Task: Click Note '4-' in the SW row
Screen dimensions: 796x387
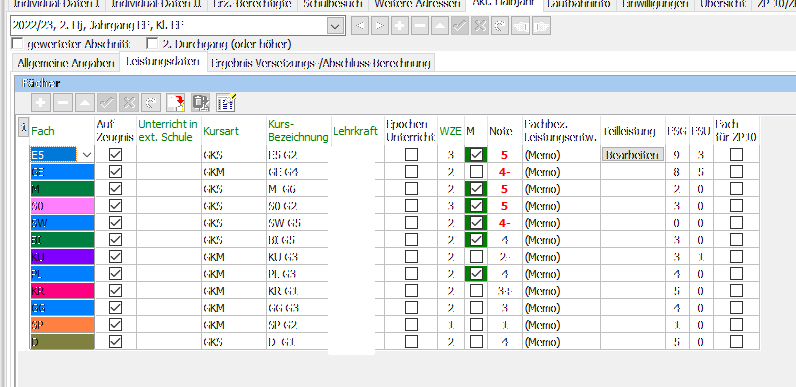Action: [x=504, y=222]
